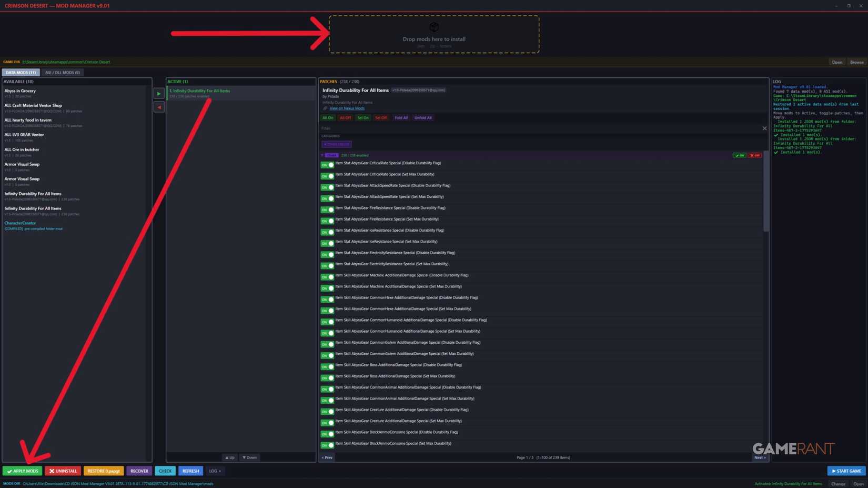
Task: Select ALL LV3 GEAR Ventor mod
Action: [x=74, y=137]
